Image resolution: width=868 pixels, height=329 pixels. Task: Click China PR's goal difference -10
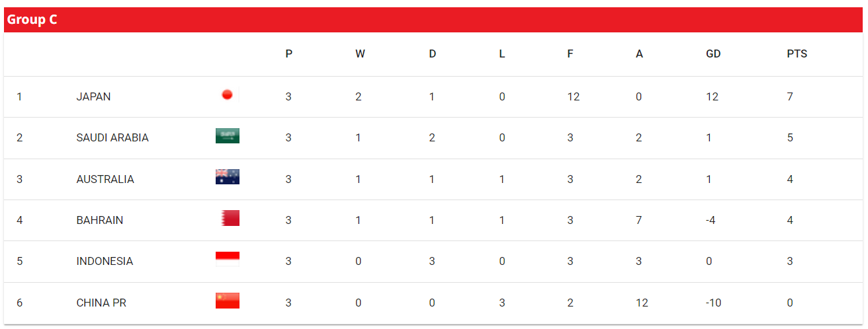click(x=714, y=303)
